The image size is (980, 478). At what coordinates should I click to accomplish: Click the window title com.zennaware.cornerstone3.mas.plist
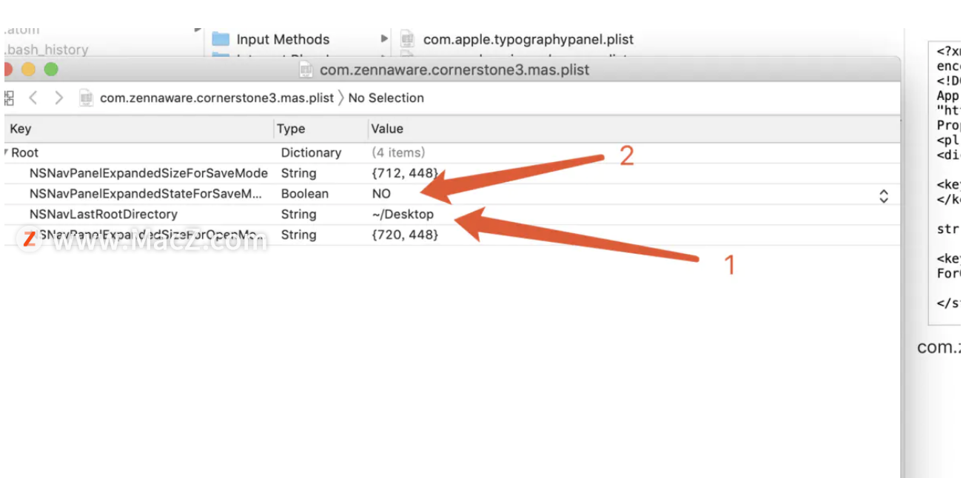pos(454,70)
